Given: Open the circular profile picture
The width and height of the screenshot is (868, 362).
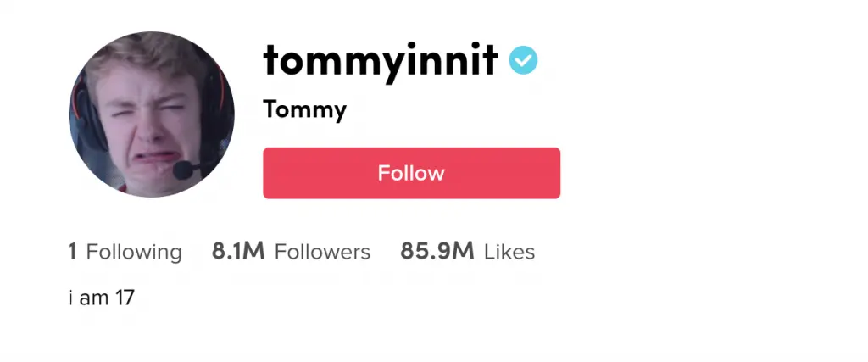Looking at the screenshot, I should coord(152,114).
